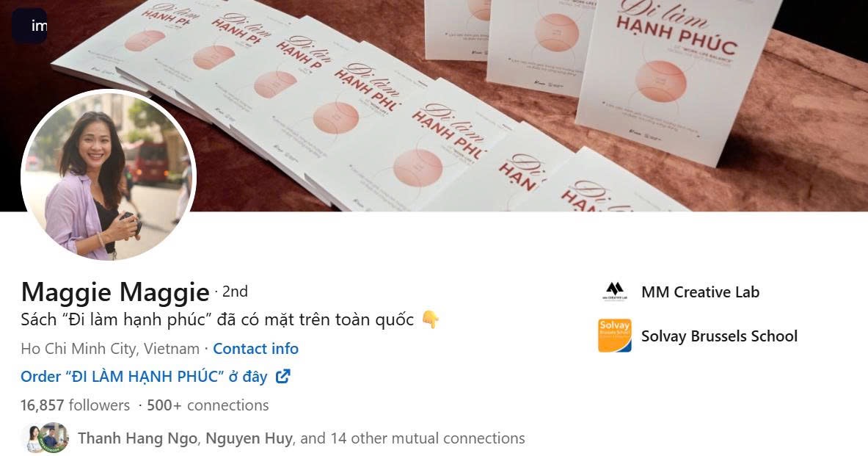Click the dark 'im' badge icon
Viewport: 868px width, 456px height.
[x=29, y=26]
